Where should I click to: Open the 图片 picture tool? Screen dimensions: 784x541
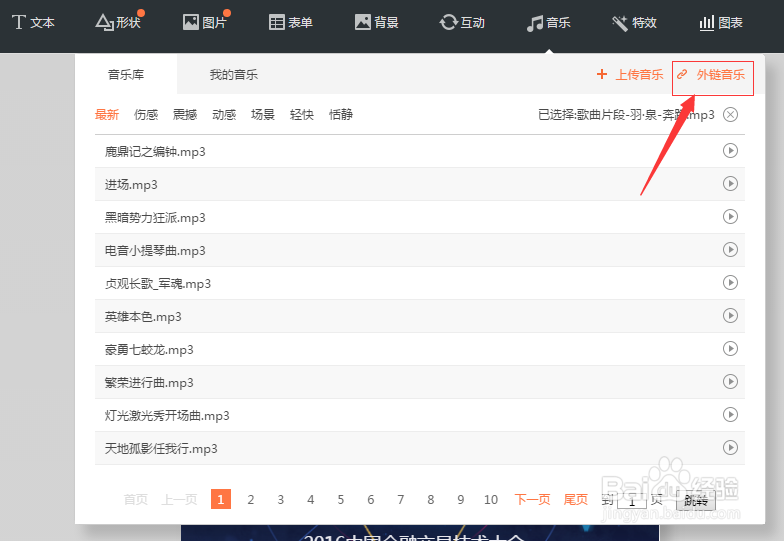205,22
